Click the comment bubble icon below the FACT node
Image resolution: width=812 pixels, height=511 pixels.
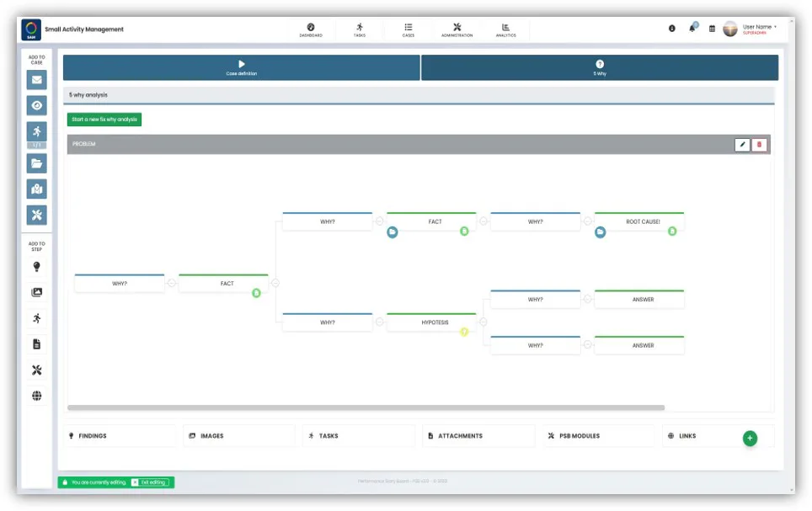click(393, 232)
